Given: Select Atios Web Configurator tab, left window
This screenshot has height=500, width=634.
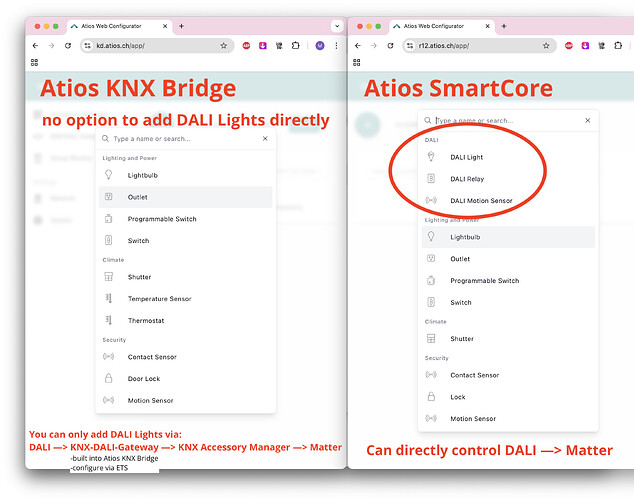Looking at the screenshot, I should pyautogui.click(x=119, y=26).
